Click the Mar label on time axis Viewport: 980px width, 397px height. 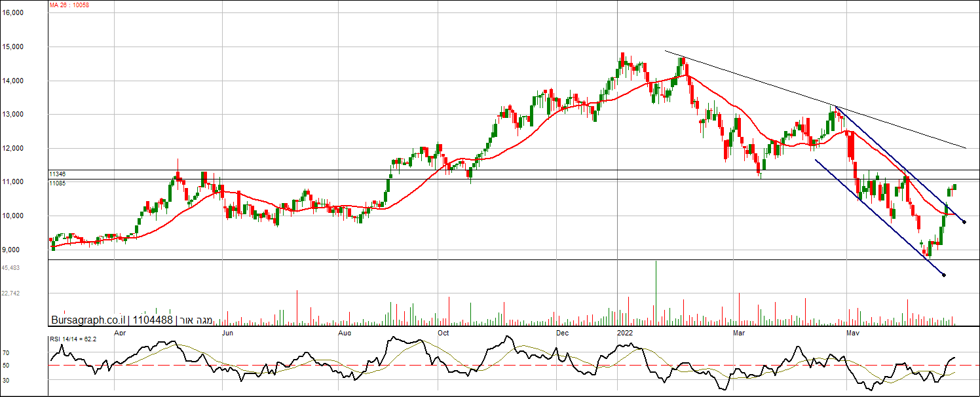738,333
